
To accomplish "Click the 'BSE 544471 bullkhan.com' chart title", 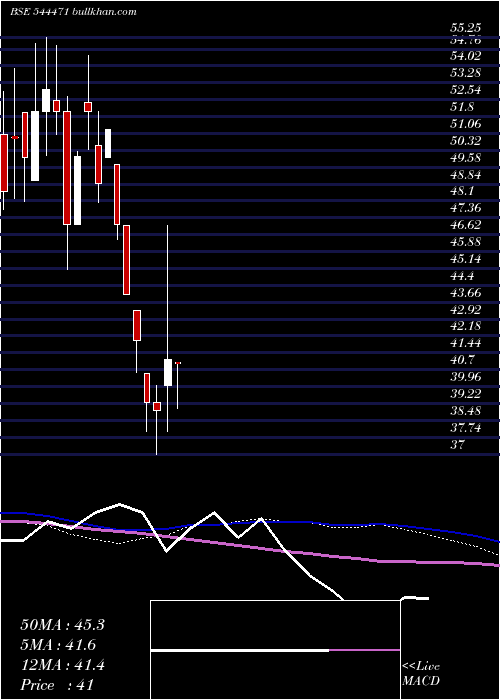I will pyautogui.click(x=73, y=12).
